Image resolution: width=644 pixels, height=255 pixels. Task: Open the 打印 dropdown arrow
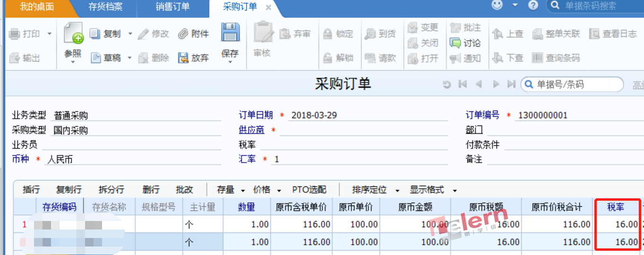[x=49, y=34]
